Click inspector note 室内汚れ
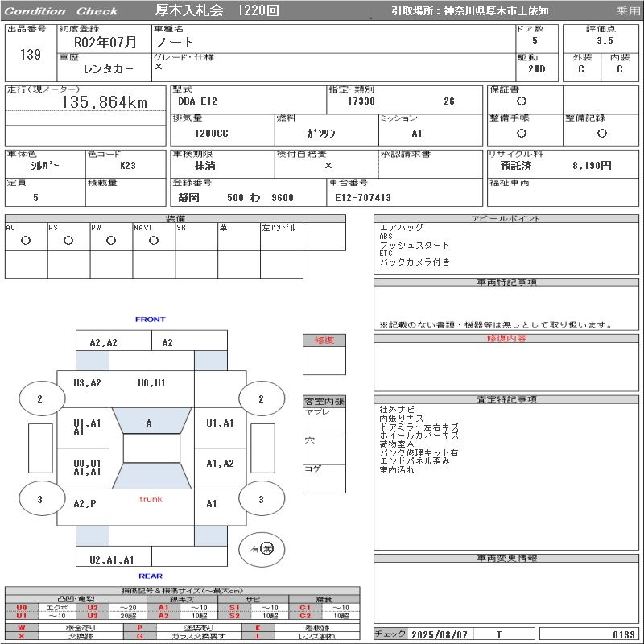Image resolution: width=644 pixels, height=644 pixels. pos(397,469)
